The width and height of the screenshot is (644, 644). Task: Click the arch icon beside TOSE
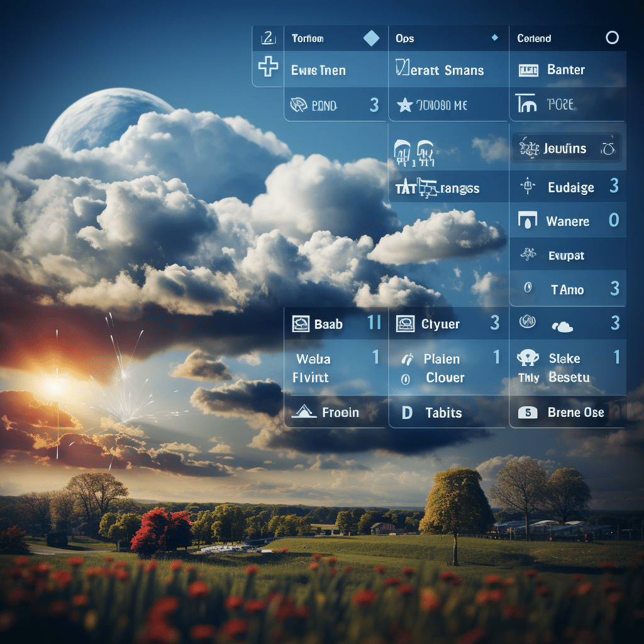tap(526, 103)
